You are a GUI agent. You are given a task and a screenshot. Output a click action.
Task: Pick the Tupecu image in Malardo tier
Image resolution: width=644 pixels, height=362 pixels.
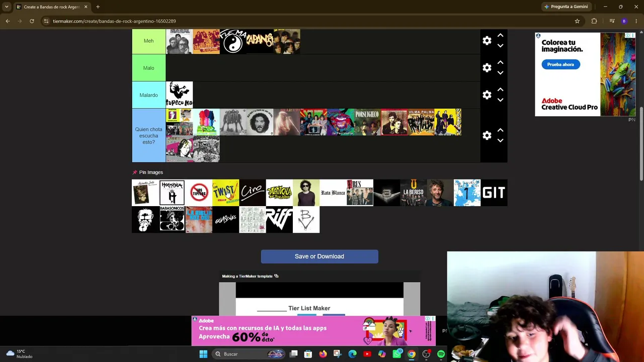(x=179, y=95)
